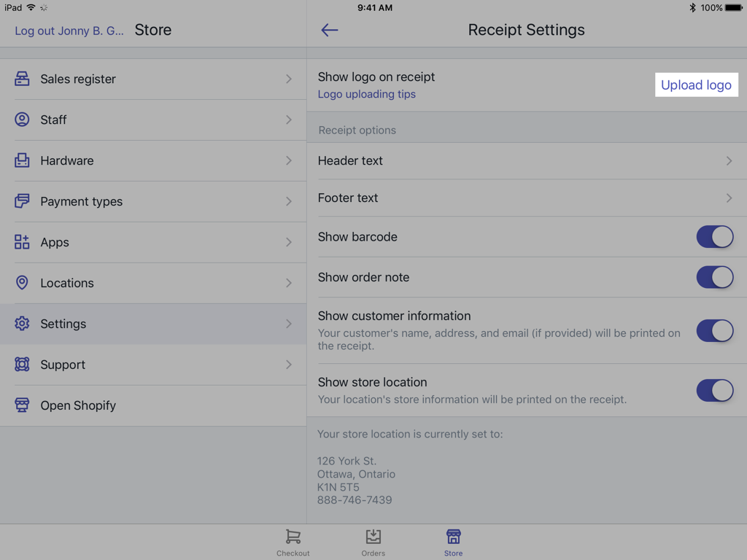Tap the back arrow icon

[330, 30]
